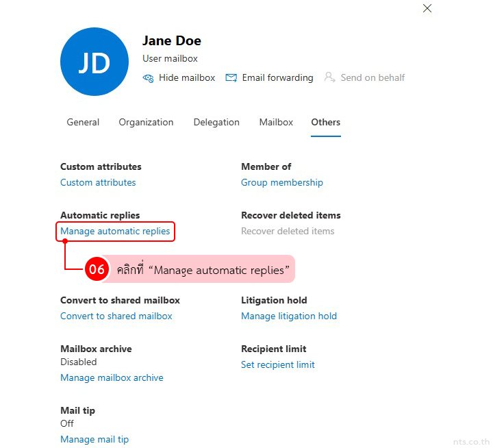This screenshot has height=448, width=493.
Task: Go to the Mailbox tab
Action: (x=276, y=122)
